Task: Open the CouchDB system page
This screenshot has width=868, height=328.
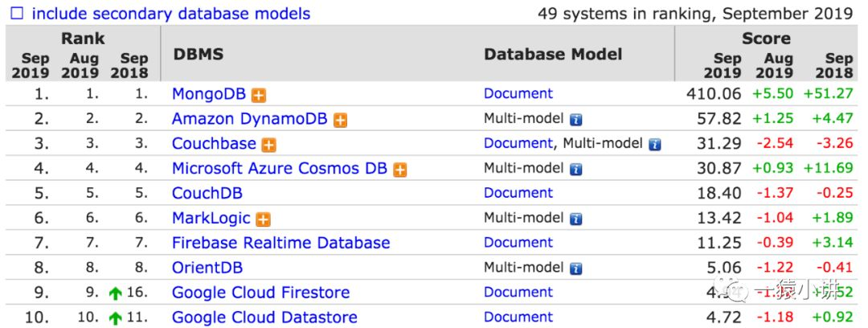Action: pyautogui.click(x=207, y=194)
